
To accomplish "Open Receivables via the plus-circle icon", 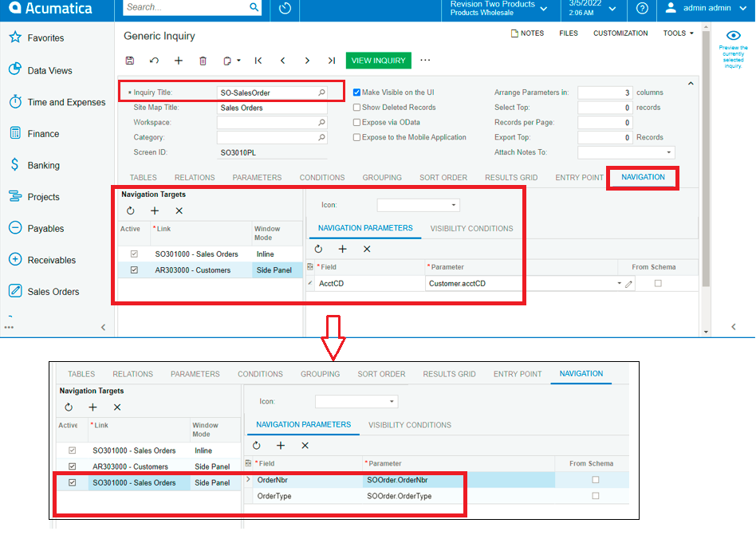I will click(x=15, y=259).
